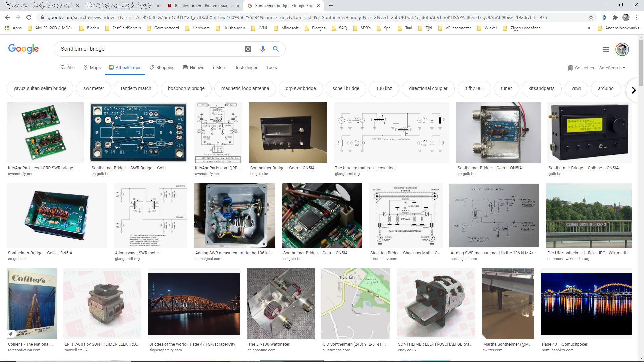Open 'A long-wave SWR meter' result
The image size is (644, 362).
(x=137, y=253)
